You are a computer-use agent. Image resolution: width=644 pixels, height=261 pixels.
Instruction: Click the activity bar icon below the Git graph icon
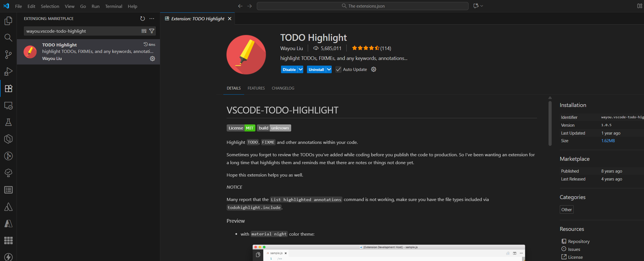[8, 173]
